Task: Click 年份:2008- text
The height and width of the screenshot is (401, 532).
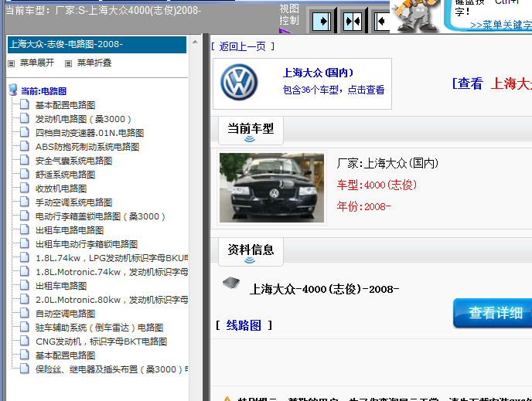Action: point(363,206)
